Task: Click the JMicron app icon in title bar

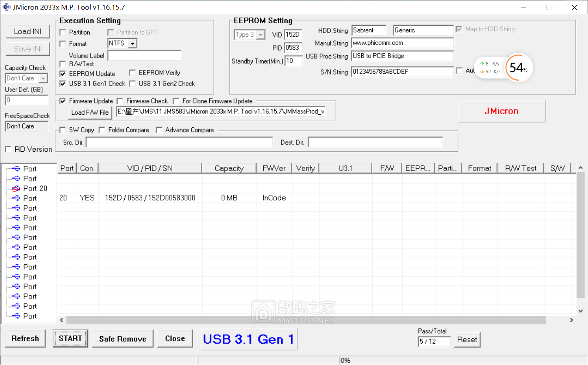Action: point(7,7)
